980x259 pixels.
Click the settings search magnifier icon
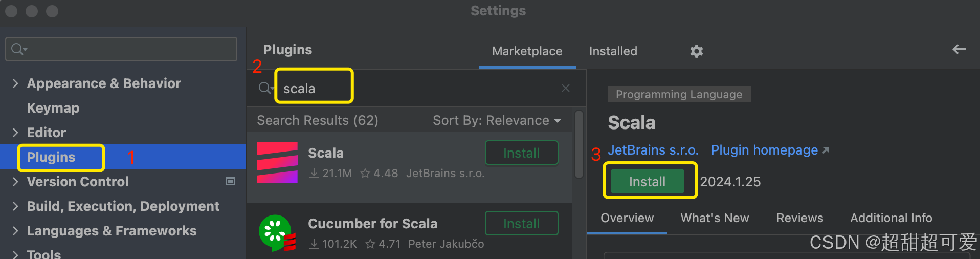[18, 49]
